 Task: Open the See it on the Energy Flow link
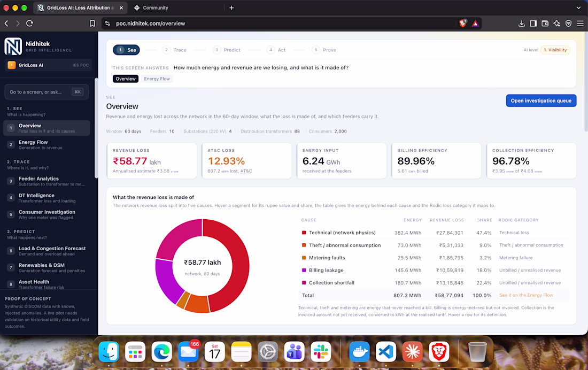pos(526,295)
